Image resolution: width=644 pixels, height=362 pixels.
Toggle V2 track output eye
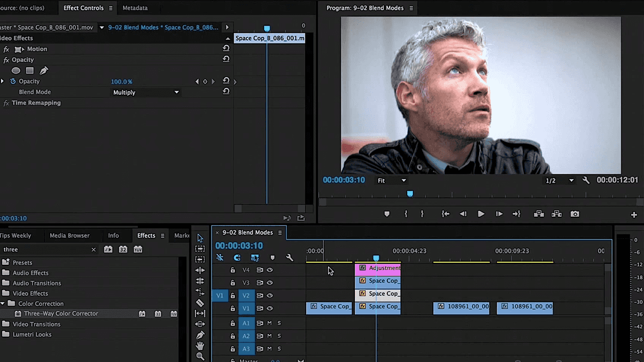coord(269,296)
